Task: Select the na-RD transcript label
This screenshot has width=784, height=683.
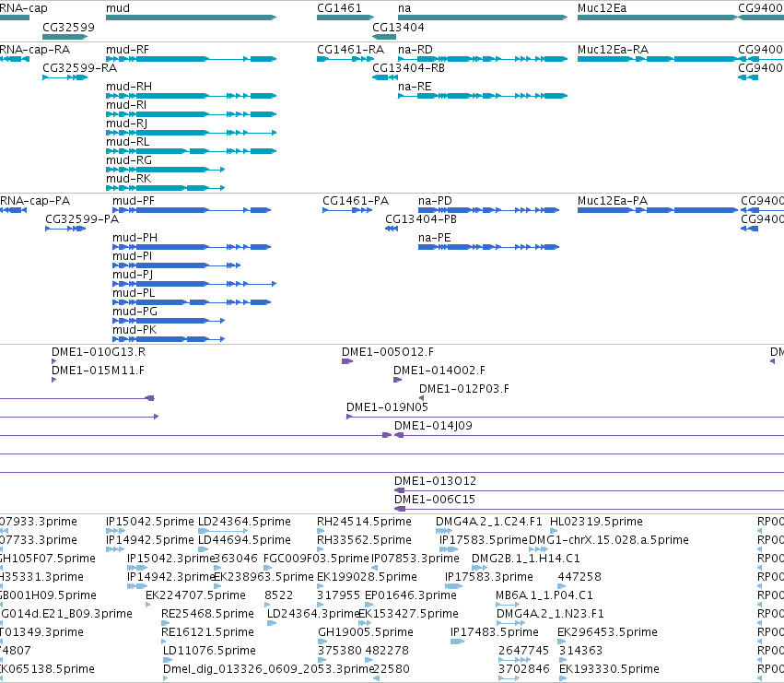Action: coord(415,50)
